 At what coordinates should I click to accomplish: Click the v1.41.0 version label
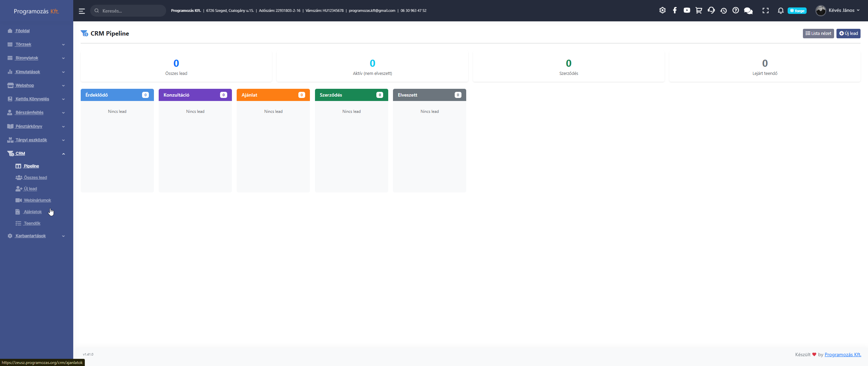pos(88,354)
